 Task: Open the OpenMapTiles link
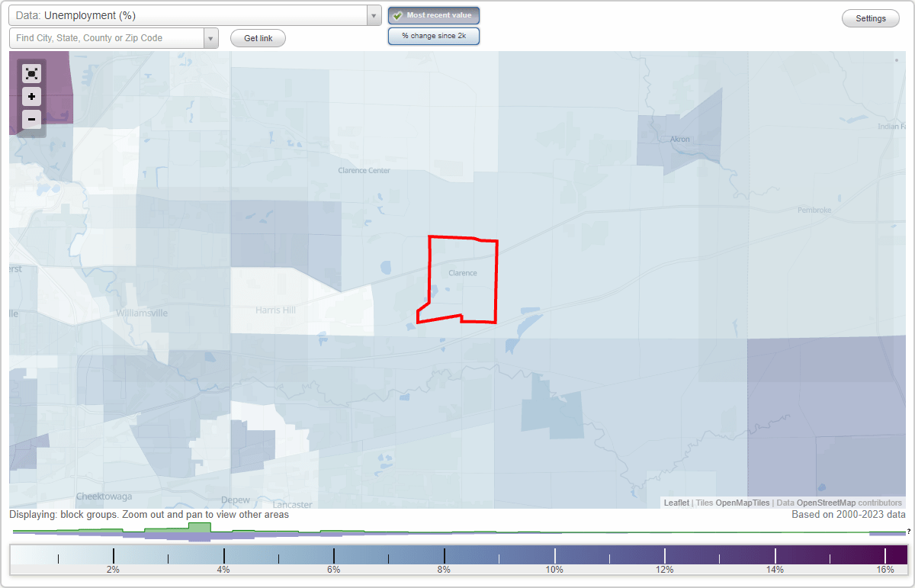click(x=743, y=503)
